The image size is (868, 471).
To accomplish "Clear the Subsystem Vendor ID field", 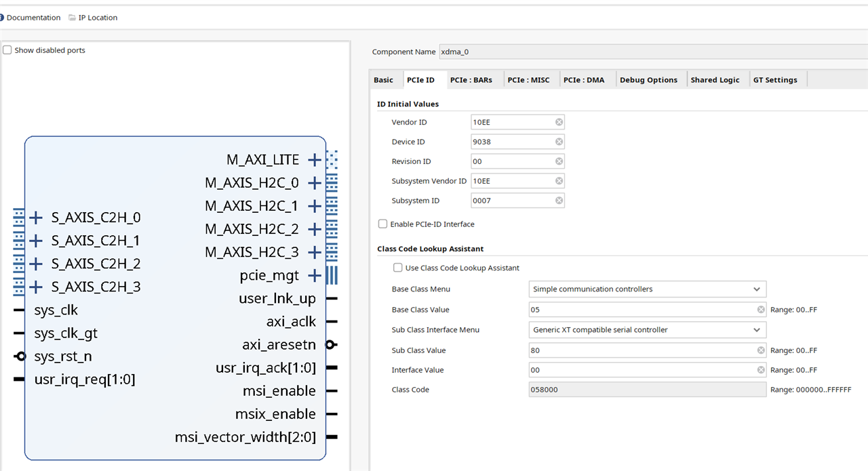I will click(559, 181).
